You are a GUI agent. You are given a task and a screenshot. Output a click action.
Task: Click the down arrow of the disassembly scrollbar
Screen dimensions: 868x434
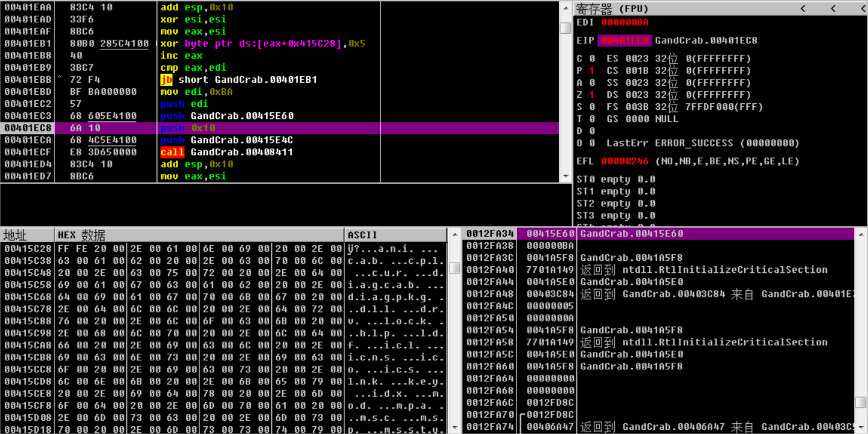[x=565, y=176]
